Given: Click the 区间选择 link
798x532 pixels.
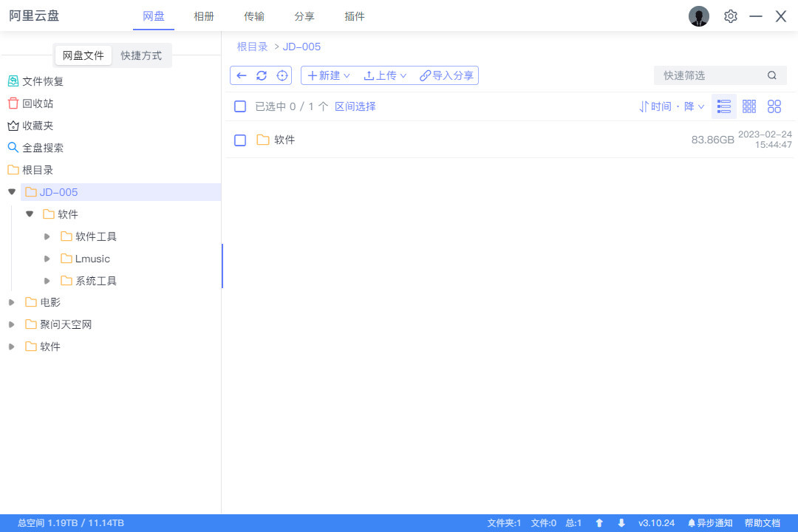Looking at the screenshot, I should pos(355,106).
